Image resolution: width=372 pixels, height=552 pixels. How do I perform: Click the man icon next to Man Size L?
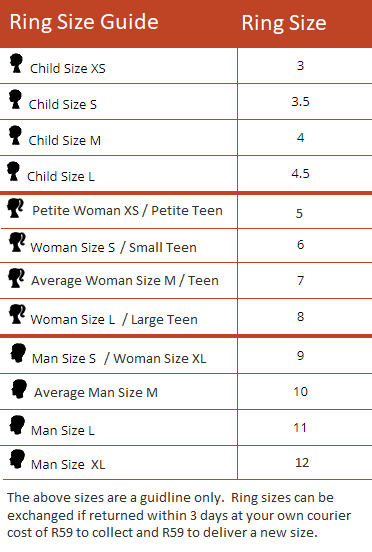click(x=17, y=425)
